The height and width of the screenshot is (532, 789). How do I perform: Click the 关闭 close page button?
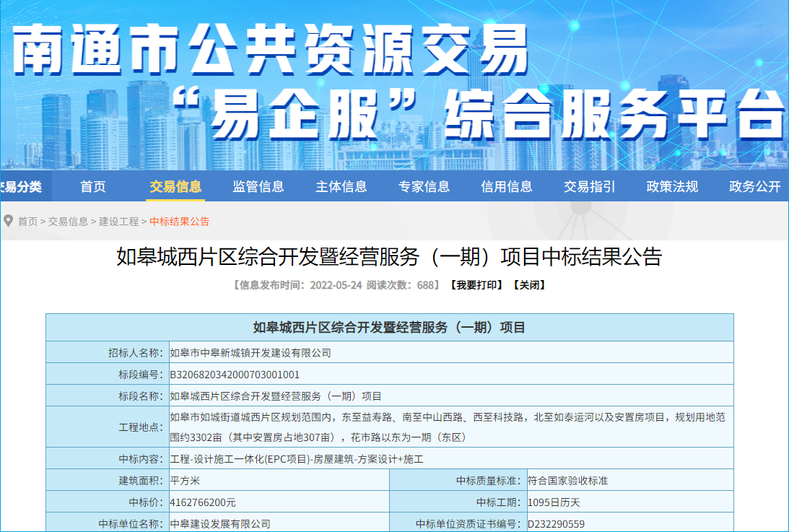[x=529, y=285]
